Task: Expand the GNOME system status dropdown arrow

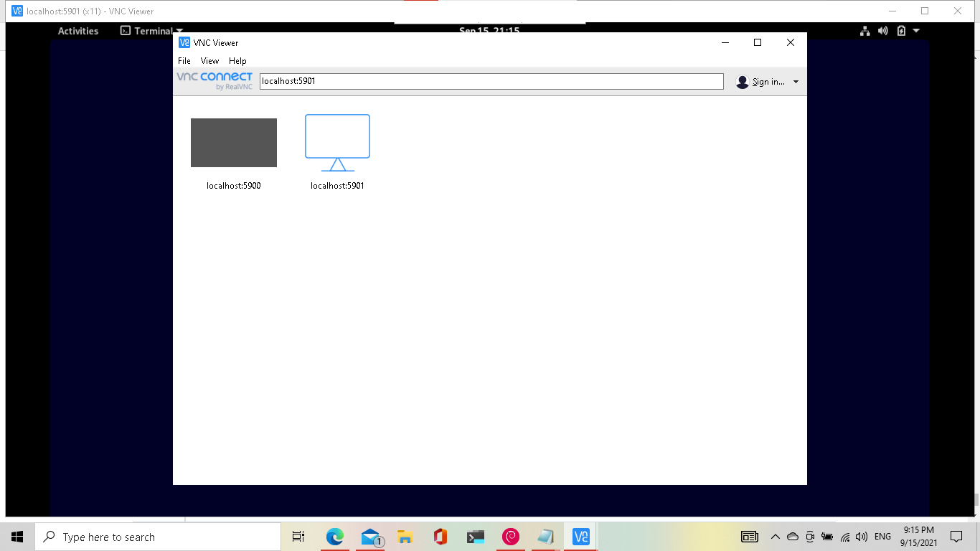Action: click(914, 31)
